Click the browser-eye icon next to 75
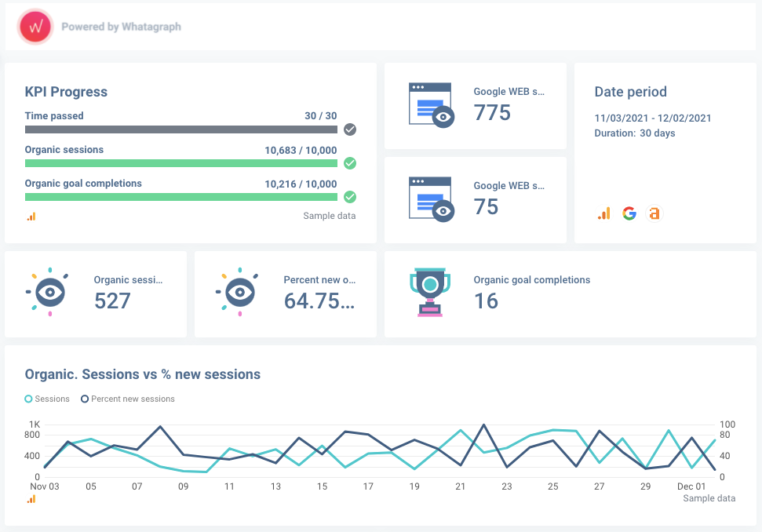The height and width of the screenshot is (532, 762). [432, 199]
